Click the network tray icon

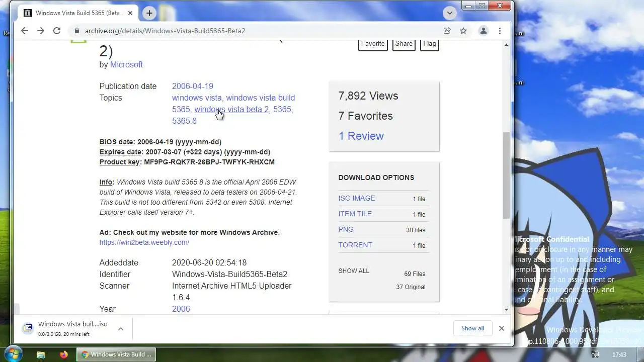[x=595, y=354]
